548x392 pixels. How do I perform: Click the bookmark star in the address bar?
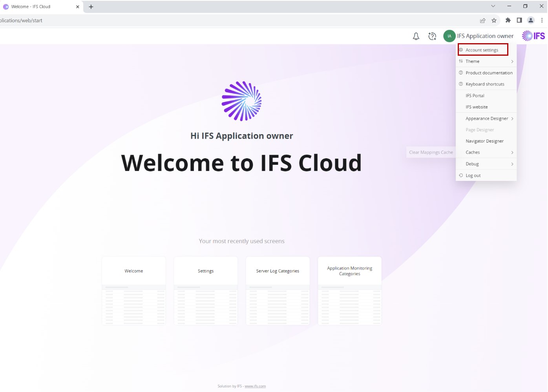pos(493,20)
